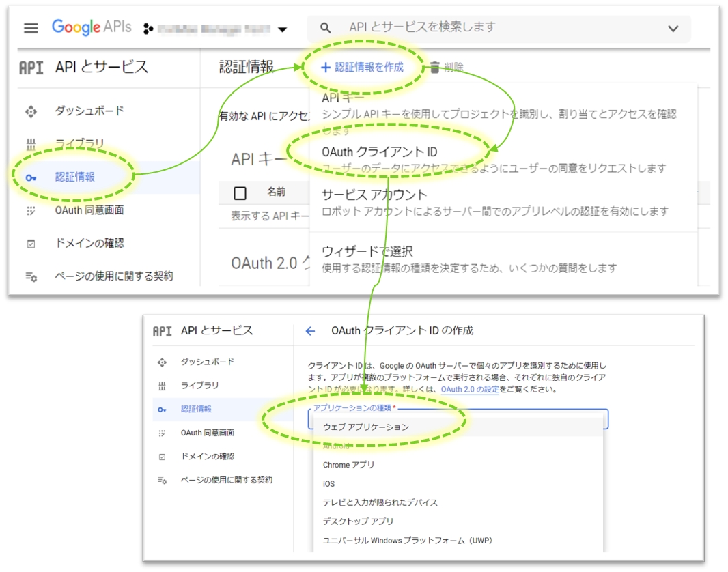Choose ウィザードで選択 from the menu
728x572 pixels.
367,252
